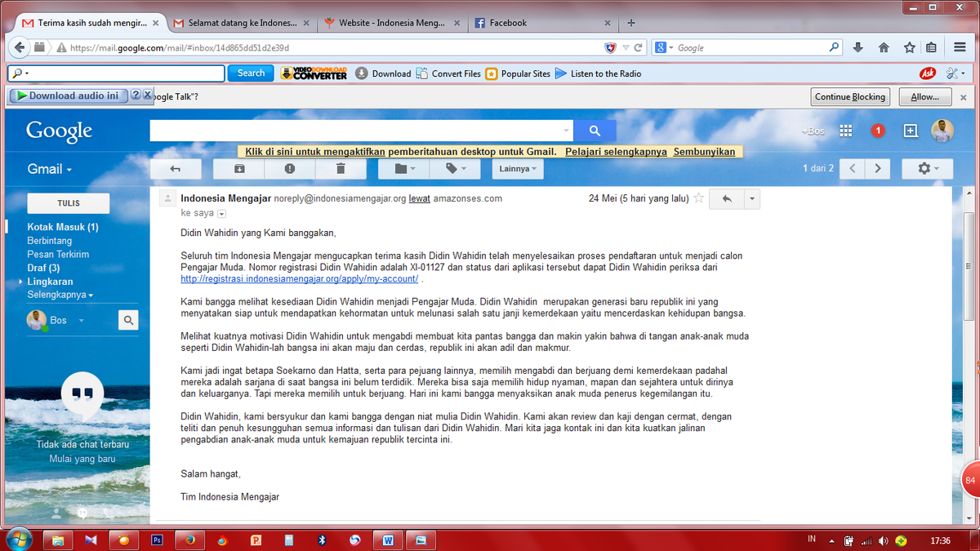Open Gmail settings gear menu
Screen dimensions: 980x551
pyautogui.click(x=928, y=169)
